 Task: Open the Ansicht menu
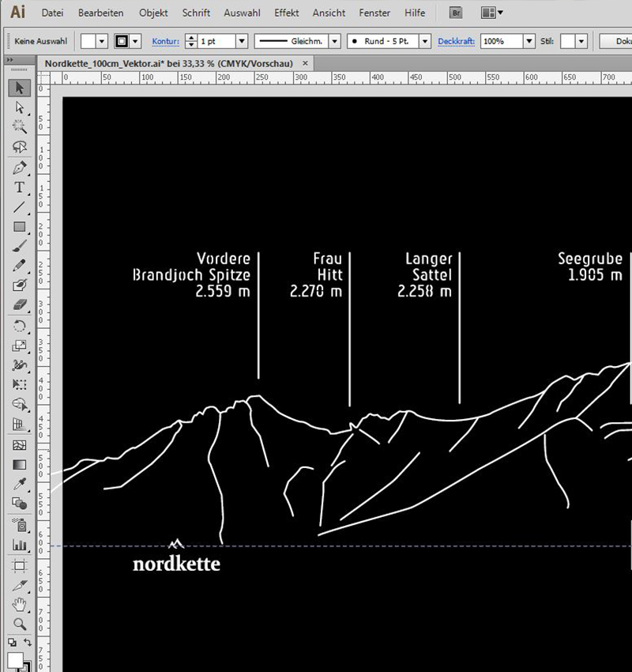(x=329, y=13)
